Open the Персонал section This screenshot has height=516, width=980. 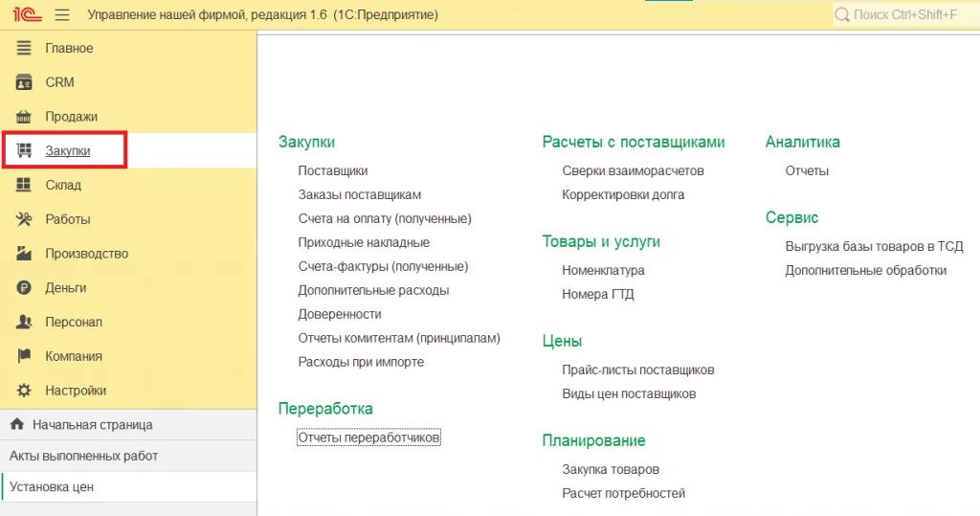(128, 322)
